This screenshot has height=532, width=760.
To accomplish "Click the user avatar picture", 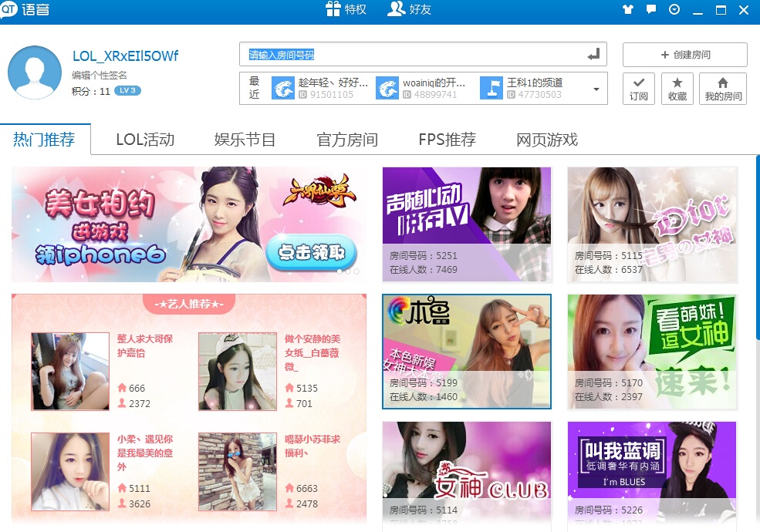I will 35,72.
